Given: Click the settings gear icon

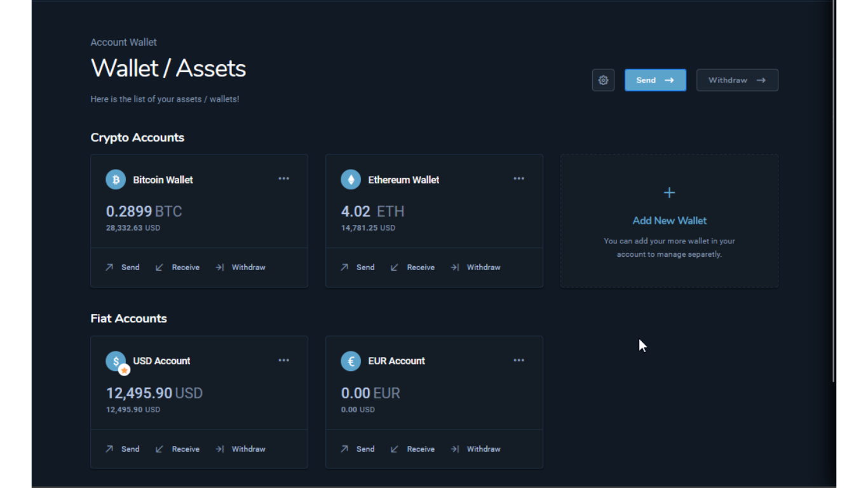Looking at the screenshot, I should (603, 80).
